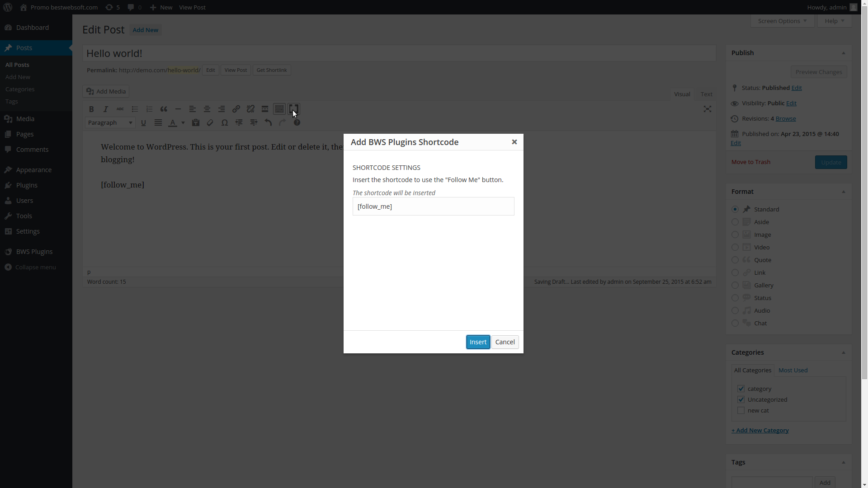Undo last edit
This screenshot has height=488, width=868.
click(268, 122)
